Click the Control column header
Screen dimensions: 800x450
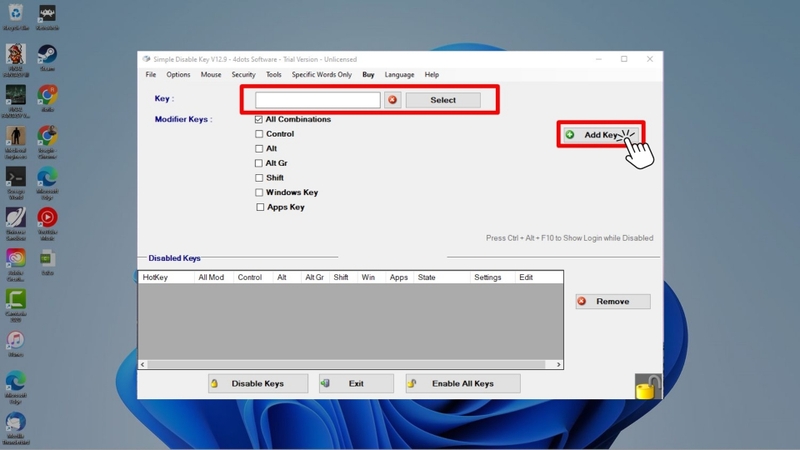[253, 277]
